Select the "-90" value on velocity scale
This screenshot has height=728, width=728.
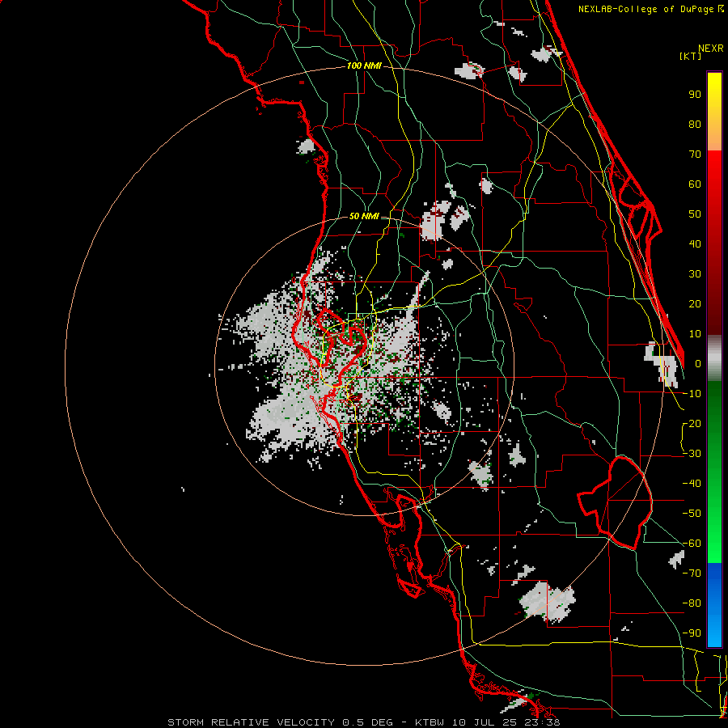pyautogui.click(x=692, y=633)
